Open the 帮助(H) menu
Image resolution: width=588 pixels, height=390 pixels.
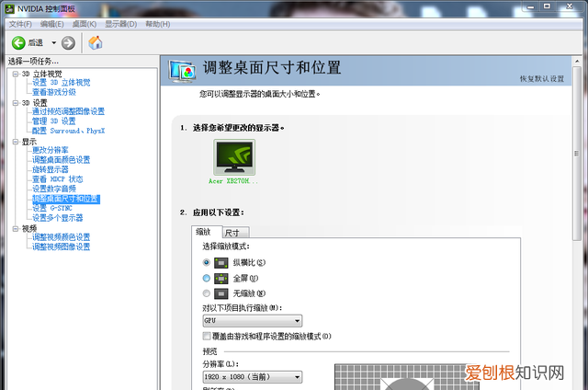pyautogui.click(x=158, y=24)
